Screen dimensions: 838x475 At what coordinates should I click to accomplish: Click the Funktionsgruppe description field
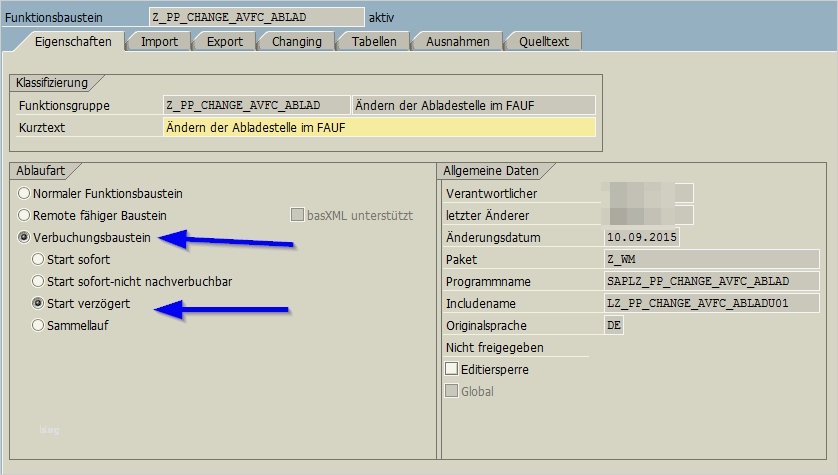(474, 105)
